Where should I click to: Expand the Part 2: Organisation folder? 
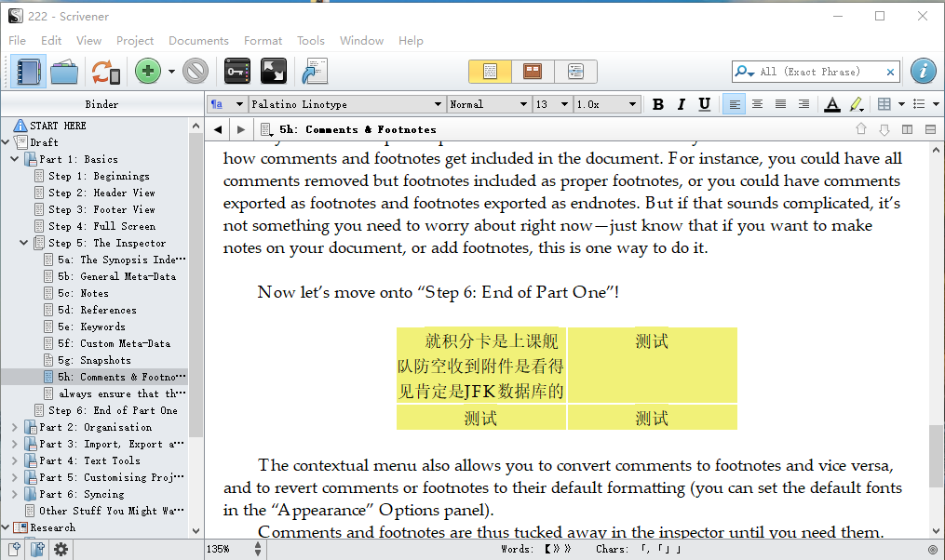click(x=15, y=427)
